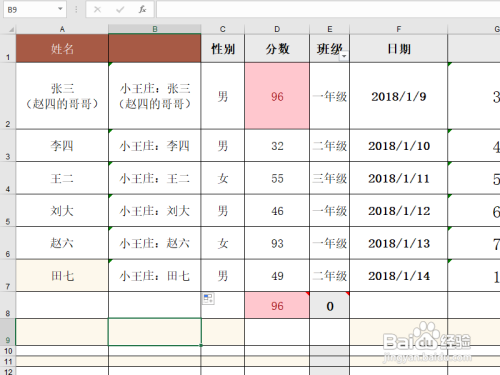500x375 pixels.
Task: Select row 3 header
Action: click(x=8, y=146)
